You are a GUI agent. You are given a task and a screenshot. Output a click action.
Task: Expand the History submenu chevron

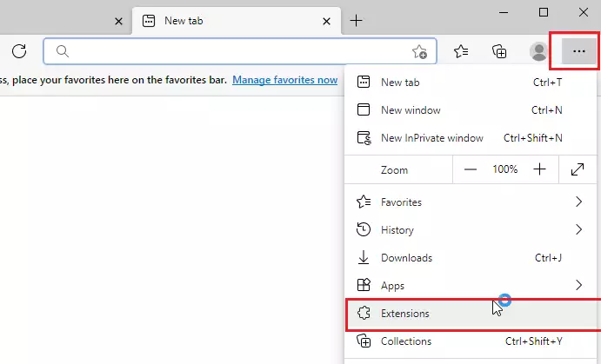tap(578, 229)
